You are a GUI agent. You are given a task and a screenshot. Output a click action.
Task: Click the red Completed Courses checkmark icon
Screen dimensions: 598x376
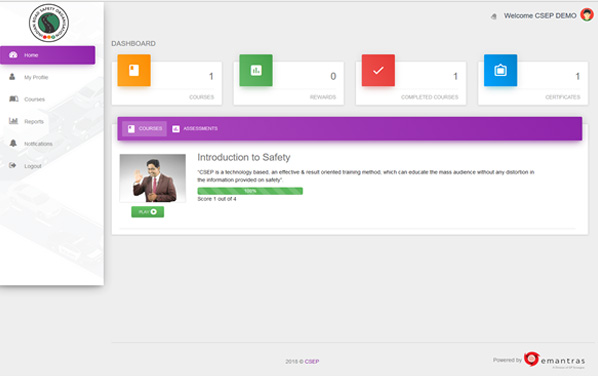[x=378, y=70]
